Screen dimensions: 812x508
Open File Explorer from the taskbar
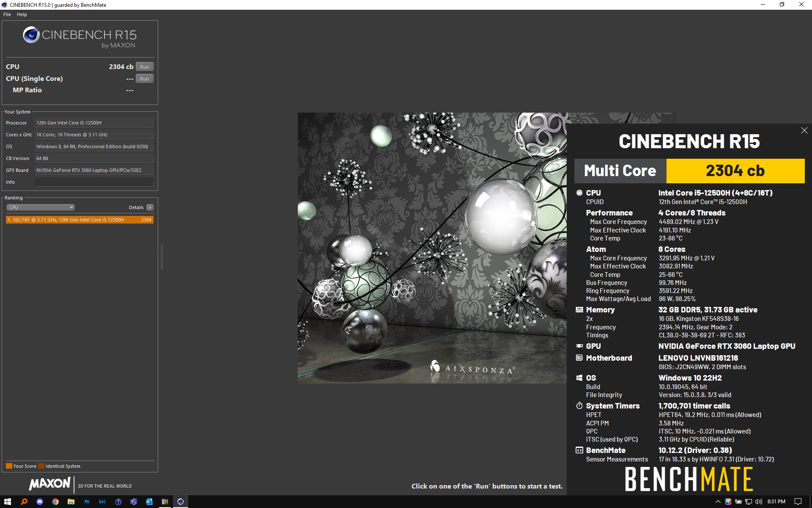[x=71, y=502]
